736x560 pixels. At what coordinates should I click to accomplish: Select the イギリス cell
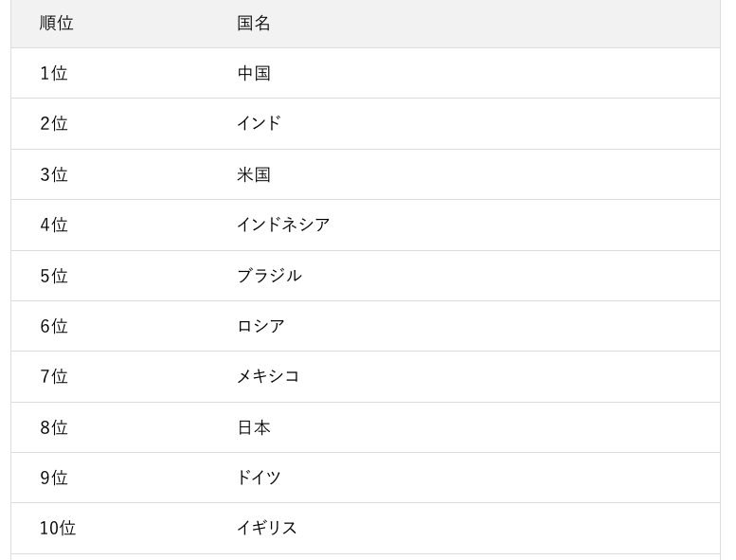pos(267,528)
